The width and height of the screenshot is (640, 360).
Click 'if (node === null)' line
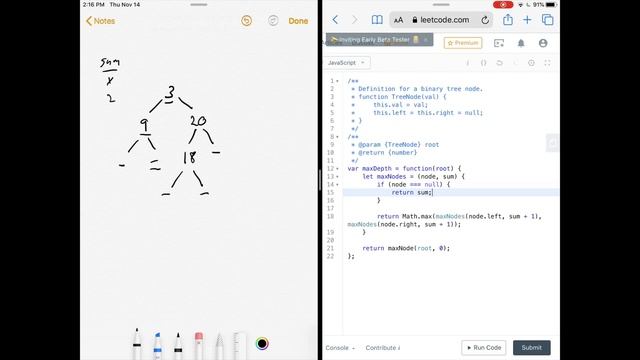413,184
